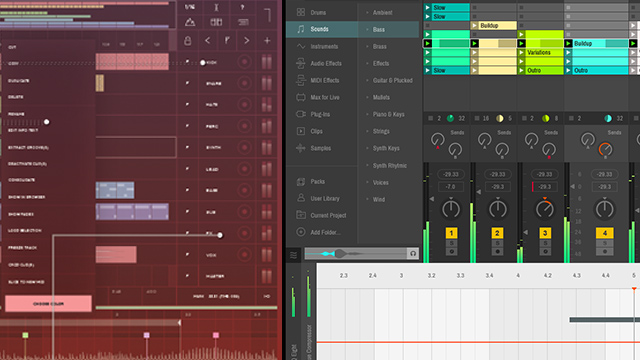
Task: Click the left arrow navigation icon
Action: point(207,40)
